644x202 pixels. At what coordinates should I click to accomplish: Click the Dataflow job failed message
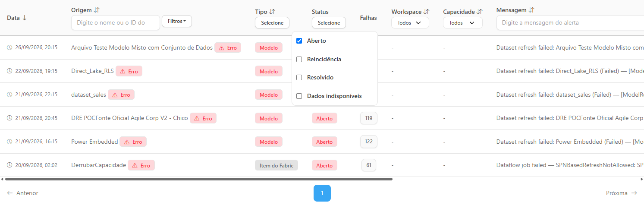click(570, 165)
